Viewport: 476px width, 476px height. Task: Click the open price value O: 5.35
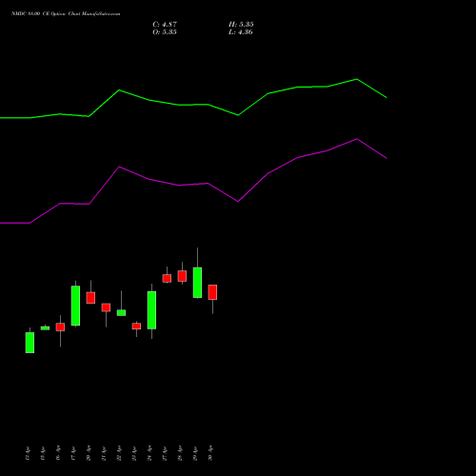coord(165,32)
